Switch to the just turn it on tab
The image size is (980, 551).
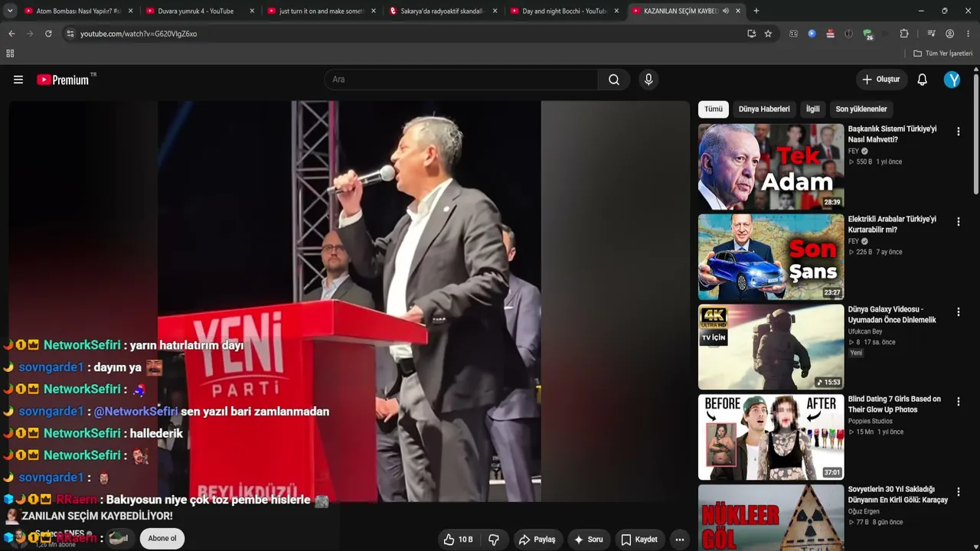pos(322,11)
